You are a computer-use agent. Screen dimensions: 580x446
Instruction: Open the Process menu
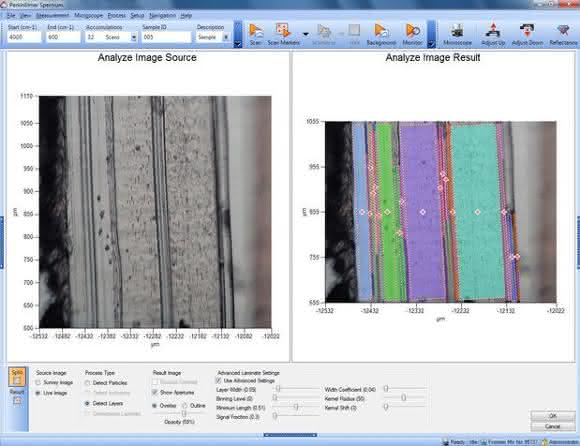click(x=117, y=16)
